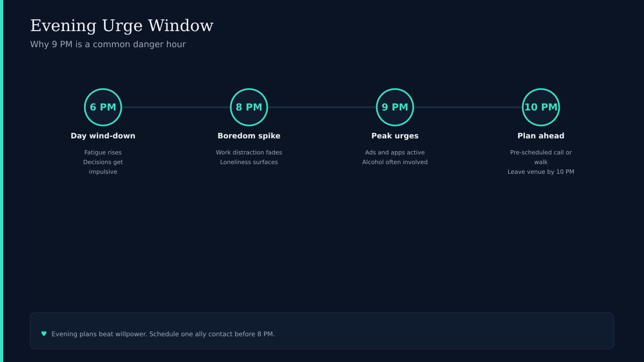Click the 'Evening plans beat willpower' footer text

(163, 334)
